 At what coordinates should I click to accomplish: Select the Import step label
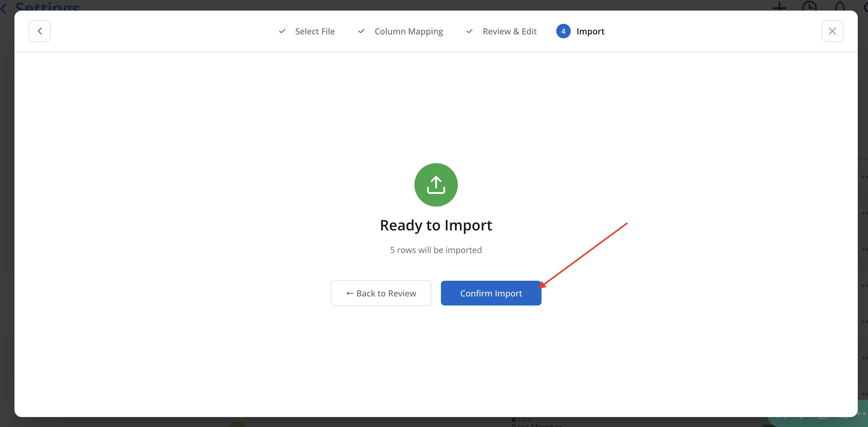pos(590,31)
